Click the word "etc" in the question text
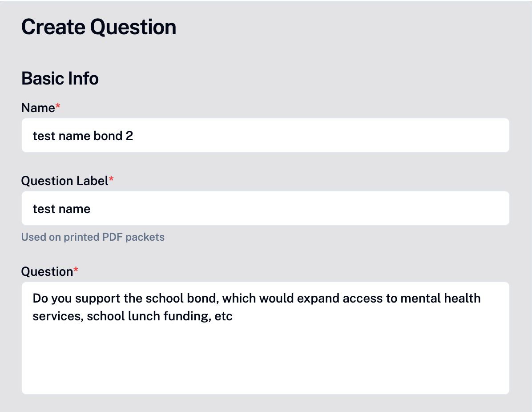 tap(223, 316)
